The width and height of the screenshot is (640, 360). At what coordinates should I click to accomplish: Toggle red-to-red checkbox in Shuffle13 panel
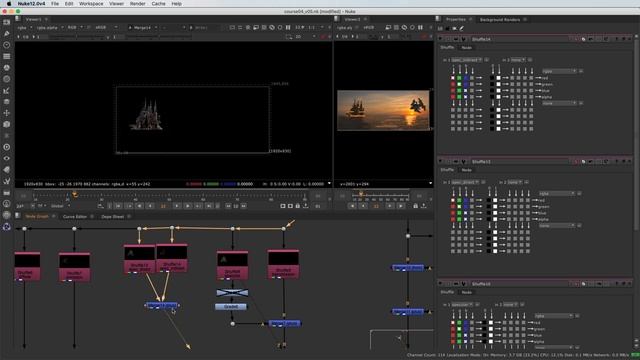point(453,200)
